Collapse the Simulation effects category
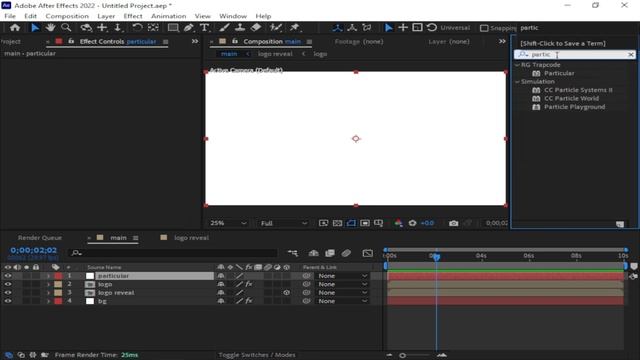 click(517, 82)
